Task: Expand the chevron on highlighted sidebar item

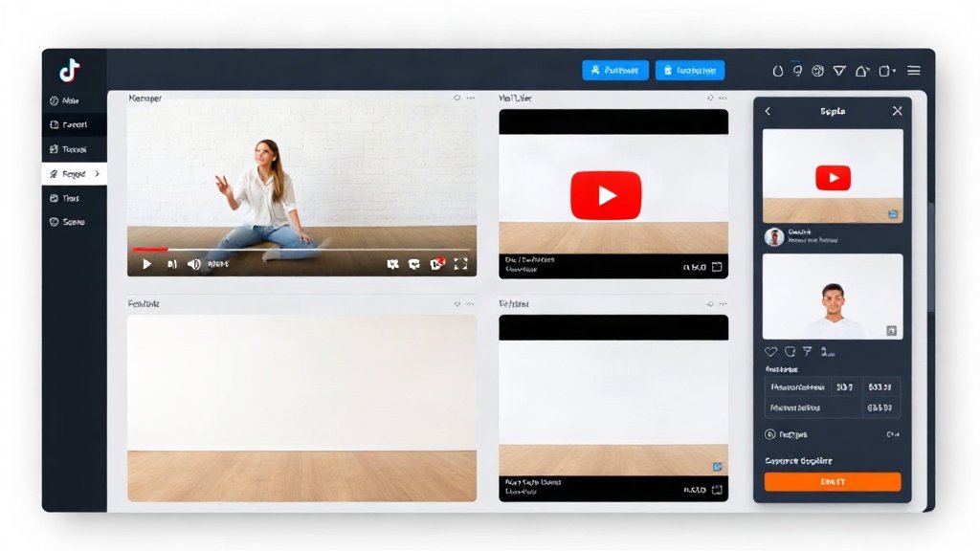Action: click(x=98, y=174)
